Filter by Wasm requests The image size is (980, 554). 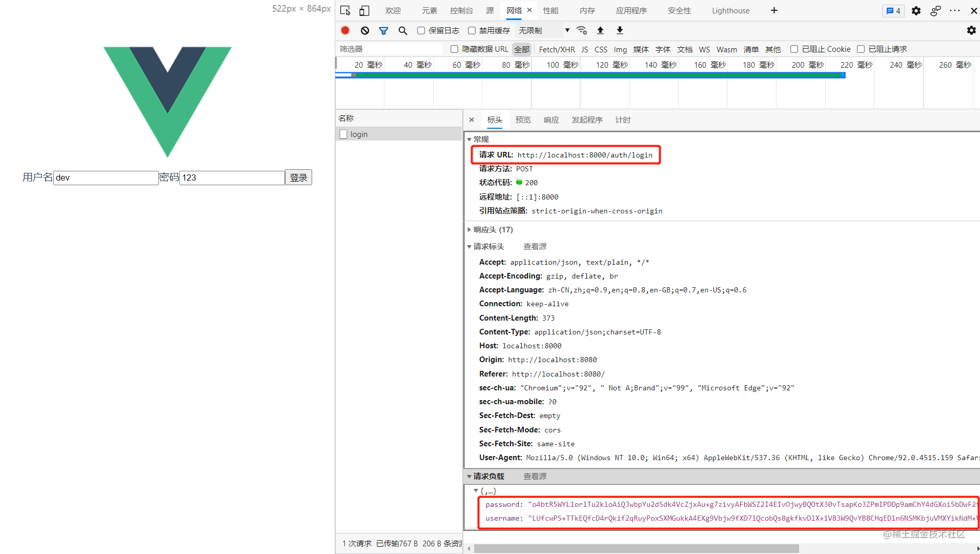click(x=727, y=49)
